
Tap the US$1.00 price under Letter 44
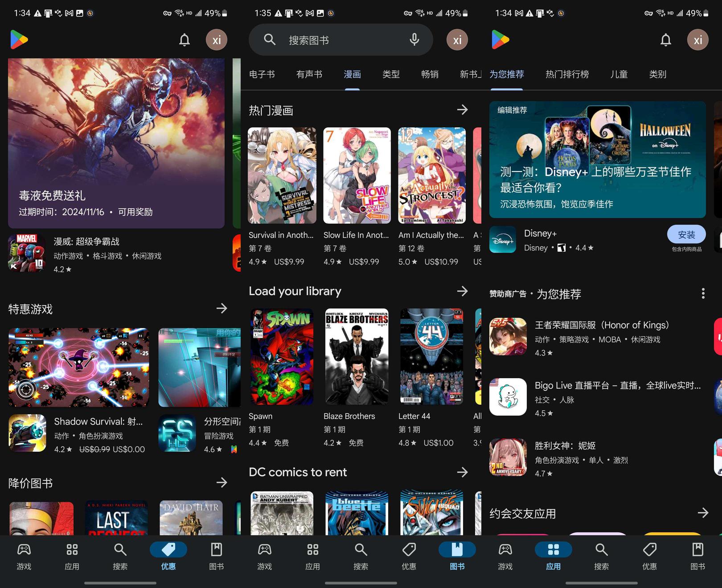(439, 443)
